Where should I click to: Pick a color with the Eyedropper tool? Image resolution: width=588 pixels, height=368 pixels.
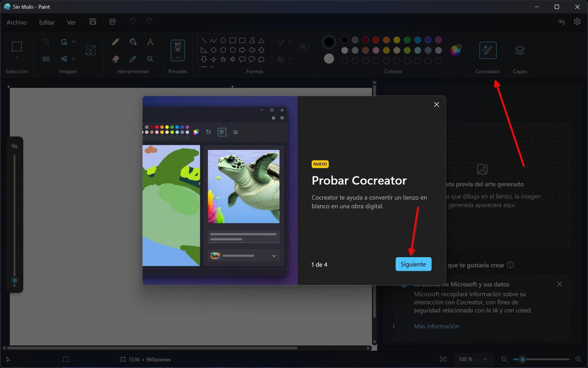pyautogui.click(x=133, y=59)
